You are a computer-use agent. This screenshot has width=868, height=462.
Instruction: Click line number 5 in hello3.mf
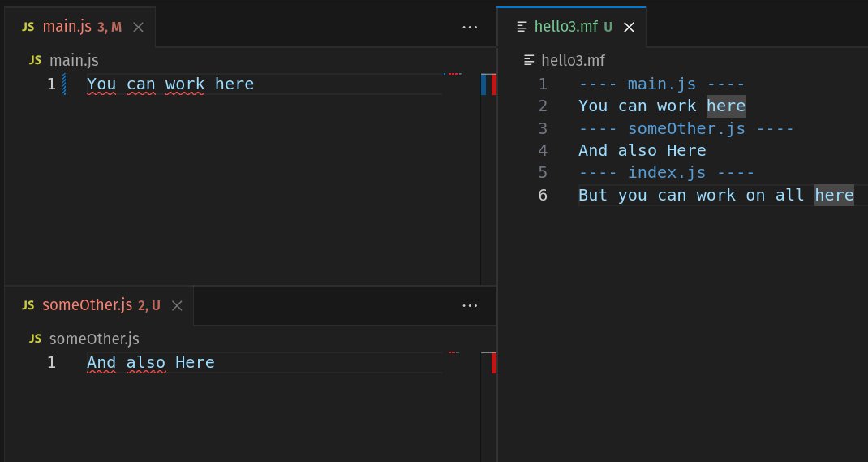(543, 173)
